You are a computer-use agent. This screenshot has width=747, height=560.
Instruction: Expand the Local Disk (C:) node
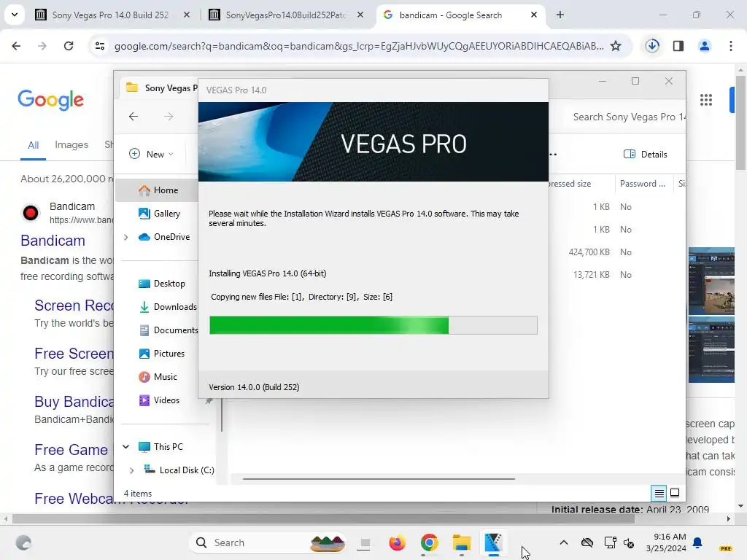(x=131, y=470)
